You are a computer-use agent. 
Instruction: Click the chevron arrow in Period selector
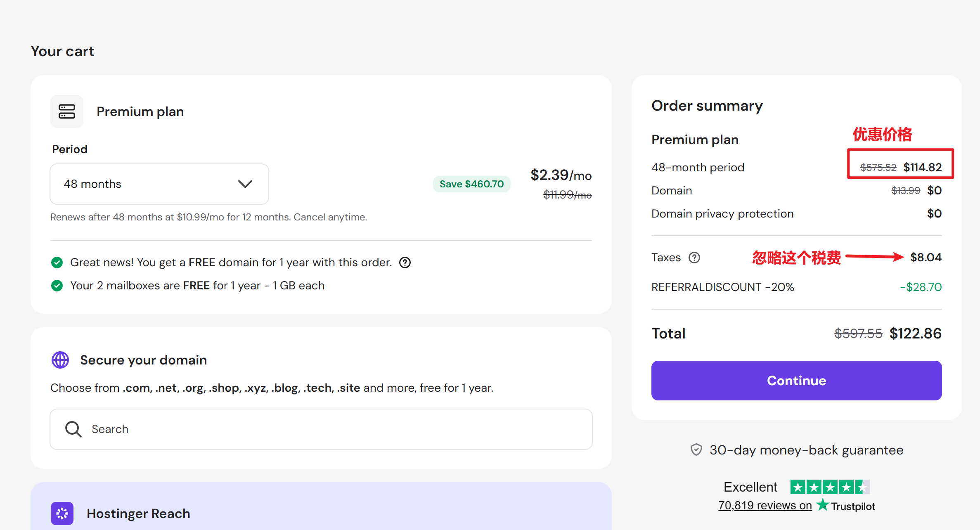tap(245, 184)
